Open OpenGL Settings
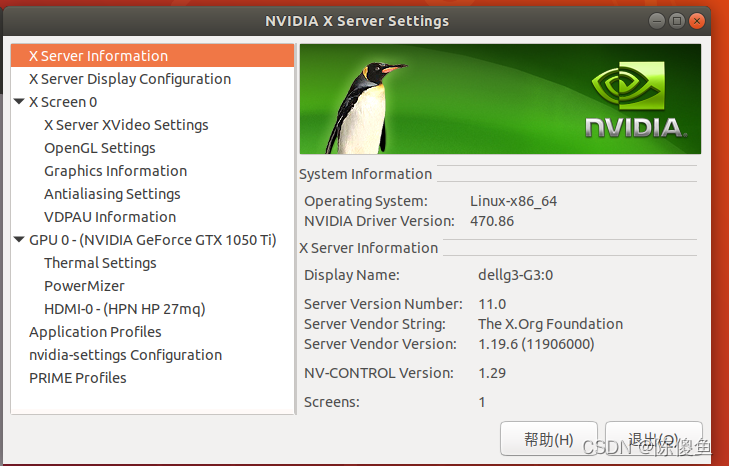The height and width of the screenshot is (466, 729). click(x=152, y=148)
